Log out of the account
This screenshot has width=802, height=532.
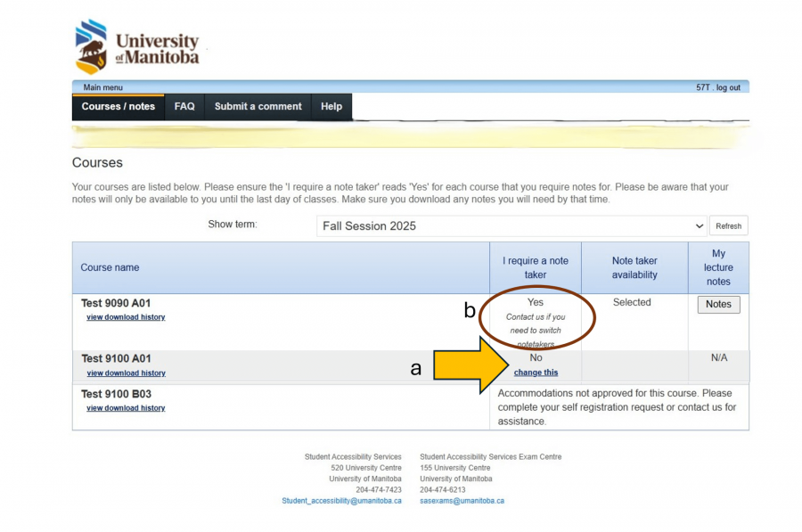tap(727, 87)
